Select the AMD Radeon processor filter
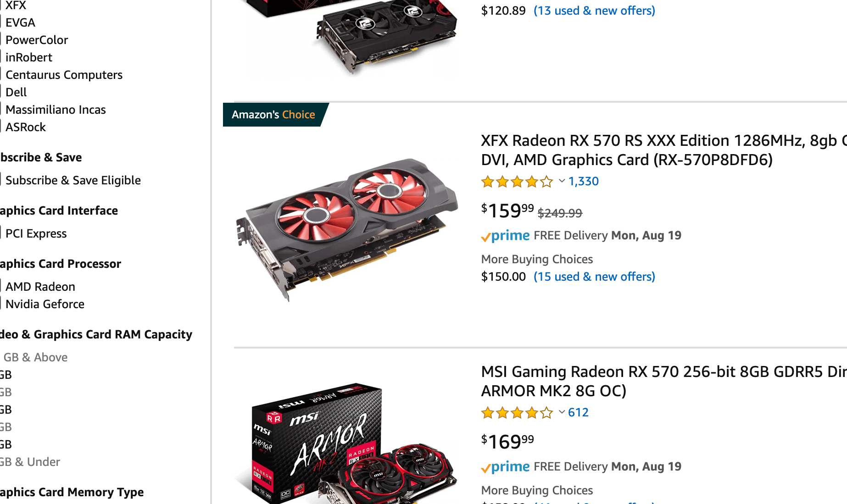847x504 pixels. point(40,287)
